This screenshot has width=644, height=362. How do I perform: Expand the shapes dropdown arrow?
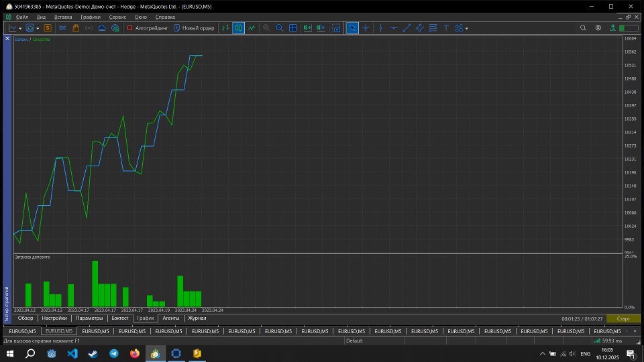(467, 28)
